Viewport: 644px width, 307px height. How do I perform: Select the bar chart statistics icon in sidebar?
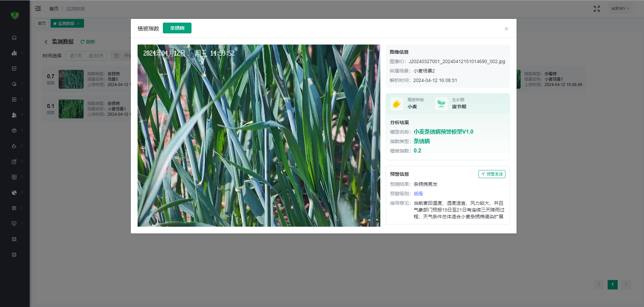14,53
